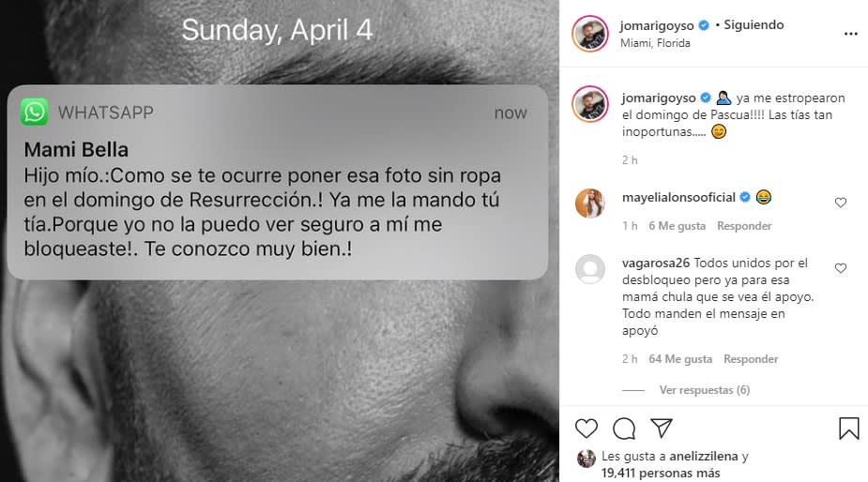Open jomarigoyso profile picture in header

[590, 34]
